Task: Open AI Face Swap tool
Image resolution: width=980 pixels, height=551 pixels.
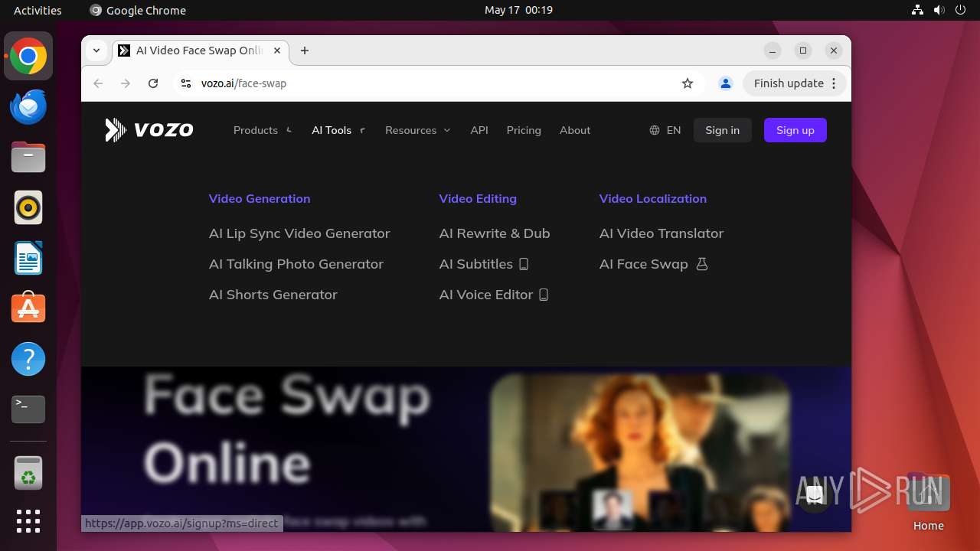Action: point(644,264)
